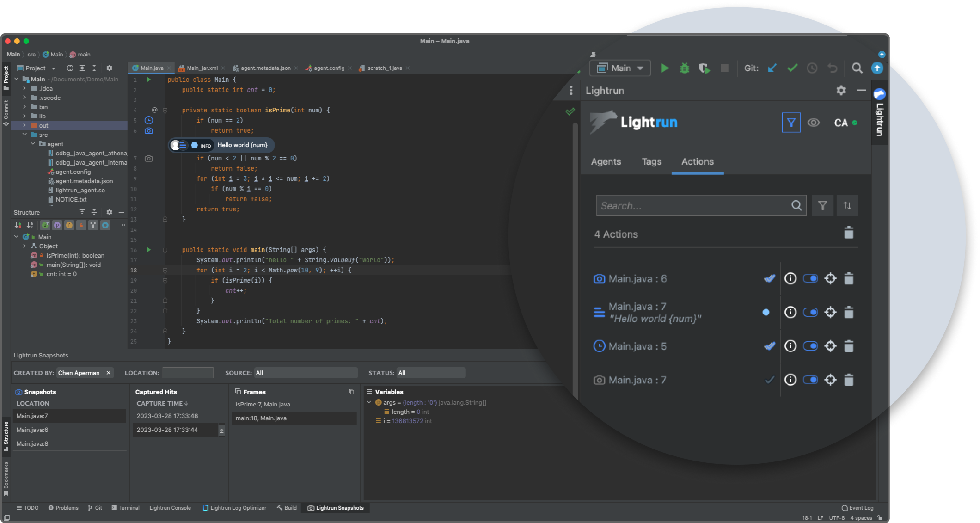Run Main with coverage
980x523 pixels.
(704, 68)
